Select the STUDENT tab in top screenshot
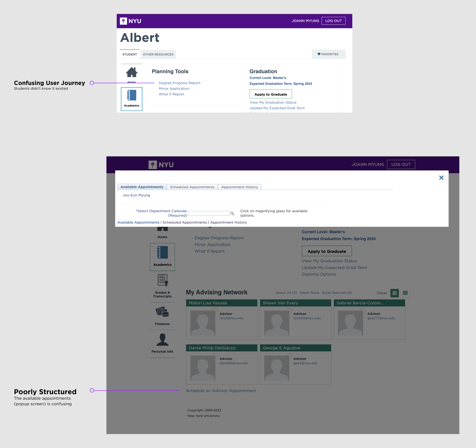The height and width of the screenshot is (448, 476). [x=130, y=54]
